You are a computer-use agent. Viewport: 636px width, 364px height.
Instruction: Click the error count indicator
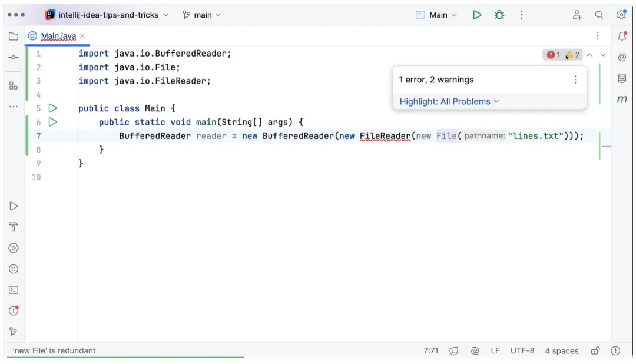(554, 55)
